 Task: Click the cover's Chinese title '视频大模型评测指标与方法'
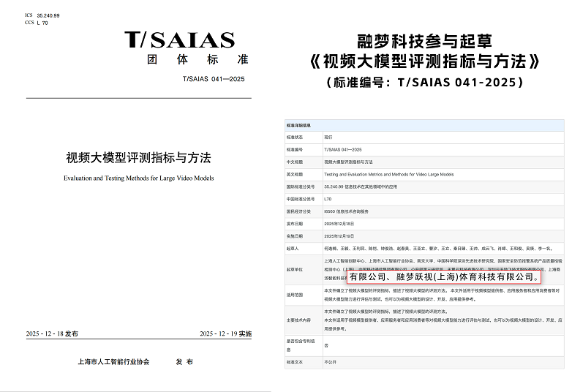(139, 158)
